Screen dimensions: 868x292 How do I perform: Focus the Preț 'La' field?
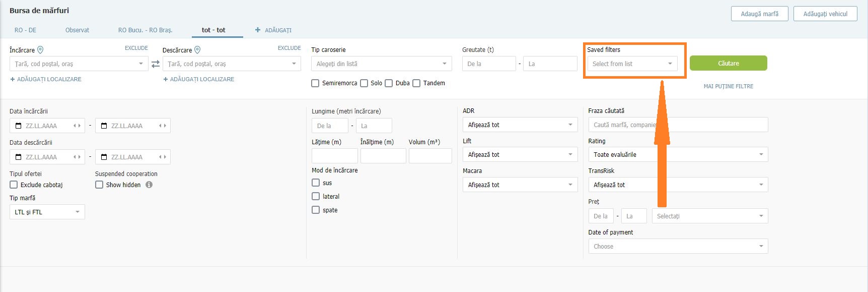click(x=634, y=216)
